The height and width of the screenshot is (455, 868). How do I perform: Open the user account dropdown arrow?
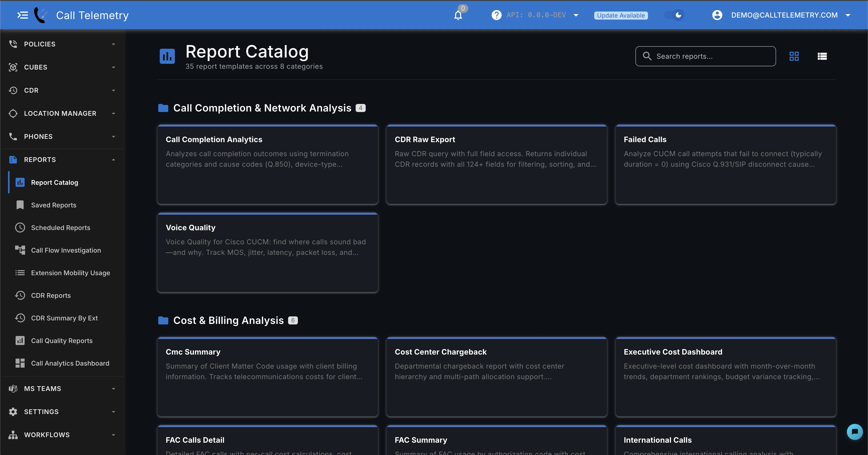click(x=848, y=15)
